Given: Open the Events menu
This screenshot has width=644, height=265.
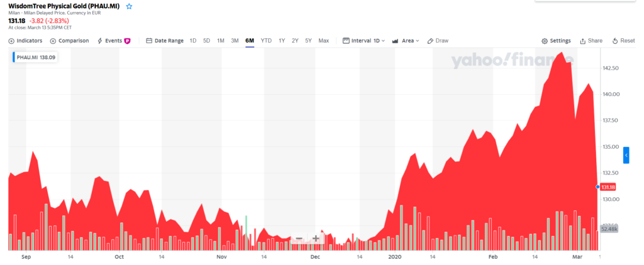Looking at the screenshot, I should click(114, 41).
